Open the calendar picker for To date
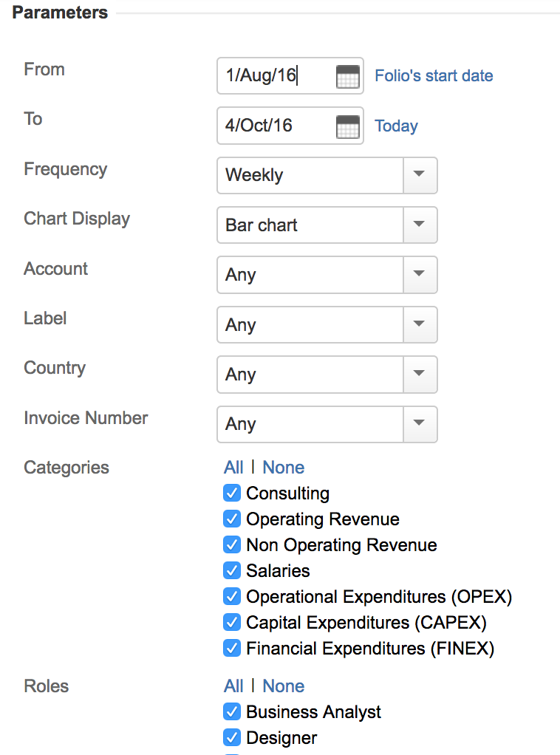 pyautogui.click(x=347, y=126)
